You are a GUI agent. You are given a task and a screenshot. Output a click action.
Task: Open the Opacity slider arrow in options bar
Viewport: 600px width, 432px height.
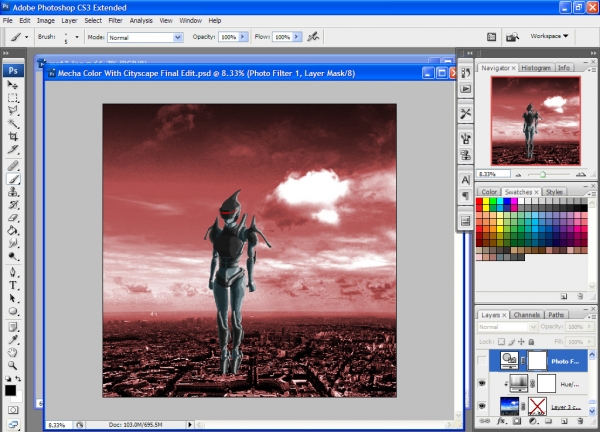[243, 37]
